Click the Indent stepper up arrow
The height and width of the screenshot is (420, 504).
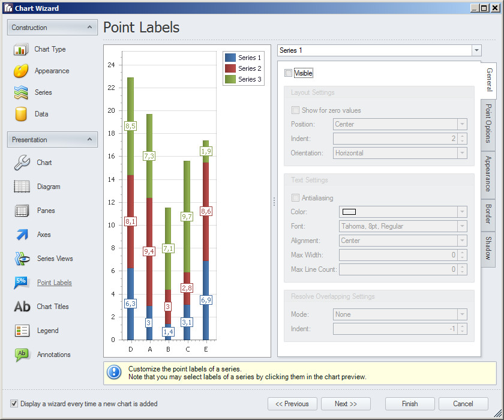tap(463, 136)
